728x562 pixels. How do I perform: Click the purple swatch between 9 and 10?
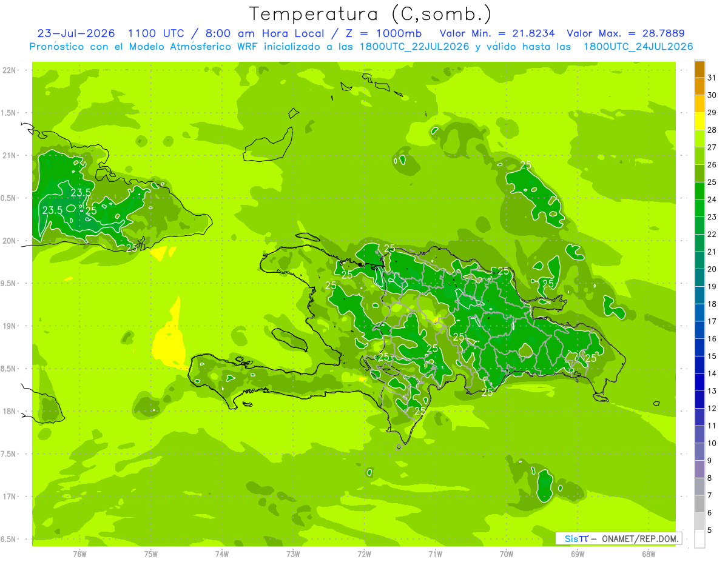point(699,452)
